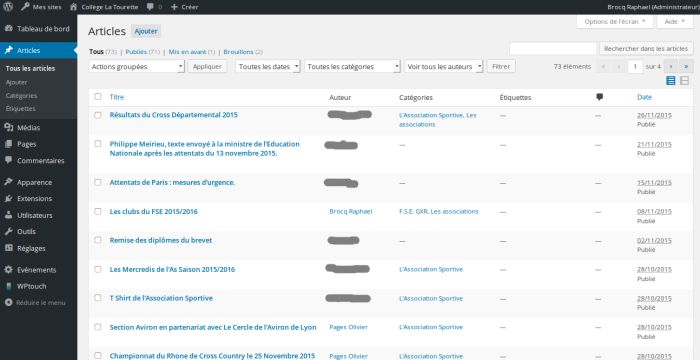Screen dimensions: 700x360
Task: Jump to last page double arrow
Action: pos(686,67)
